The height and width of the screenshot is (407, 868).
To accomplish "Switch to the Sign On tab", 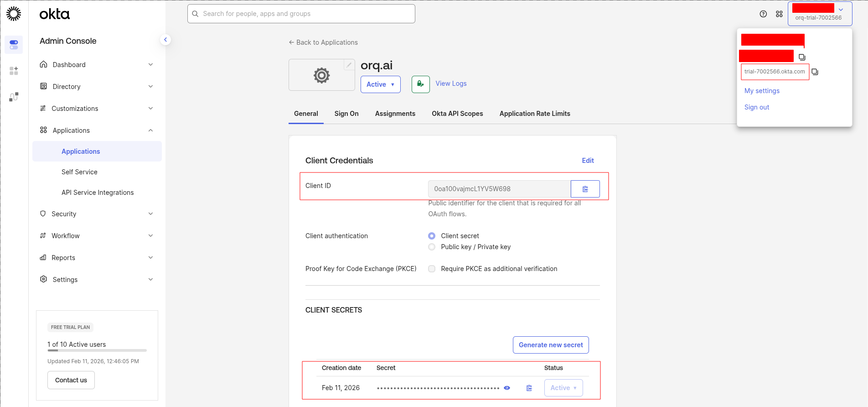I will click(346, 114).
